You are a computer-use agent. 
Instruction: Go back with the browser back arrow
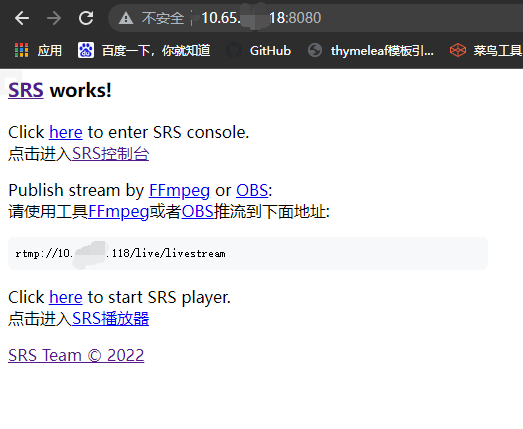22,18
